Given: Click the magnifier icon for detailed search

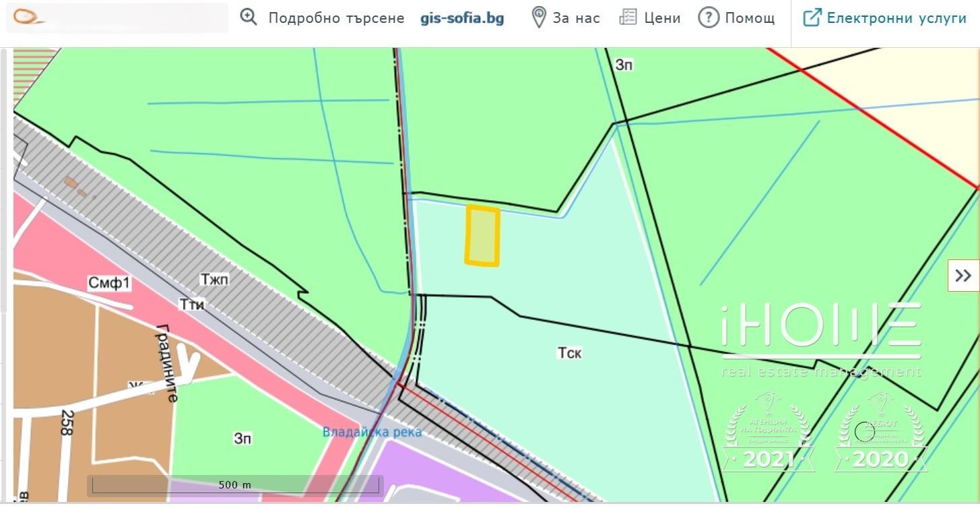Looking at the screenshot, I should click(249, 18).
